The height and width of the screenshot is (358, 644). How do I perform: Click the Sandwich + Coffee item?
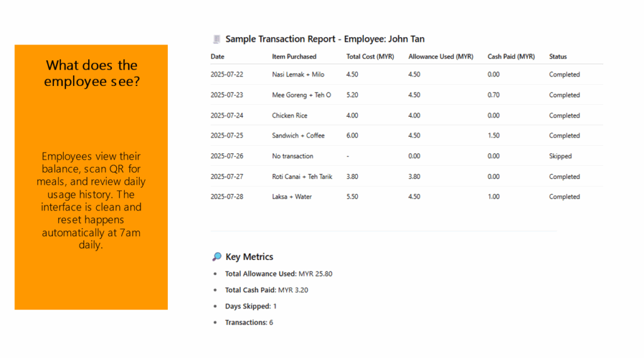(x=298, y=136)
